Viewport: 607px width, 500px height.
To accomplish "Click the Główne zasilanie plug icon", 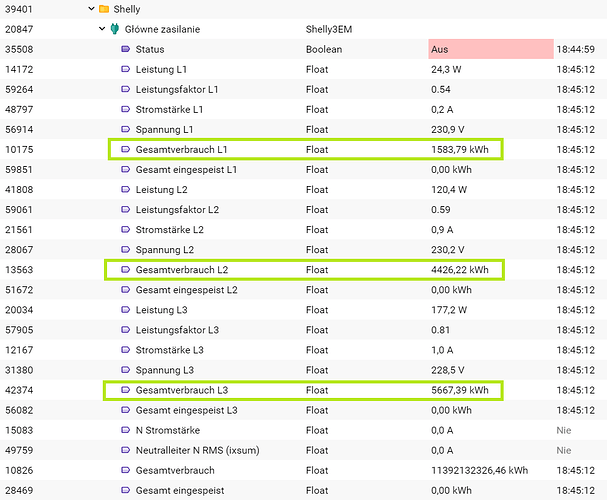I will [x=115, y=29].
